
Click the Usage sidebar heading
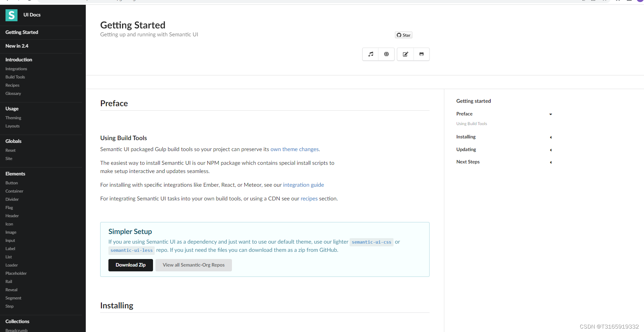coord(12,109)
